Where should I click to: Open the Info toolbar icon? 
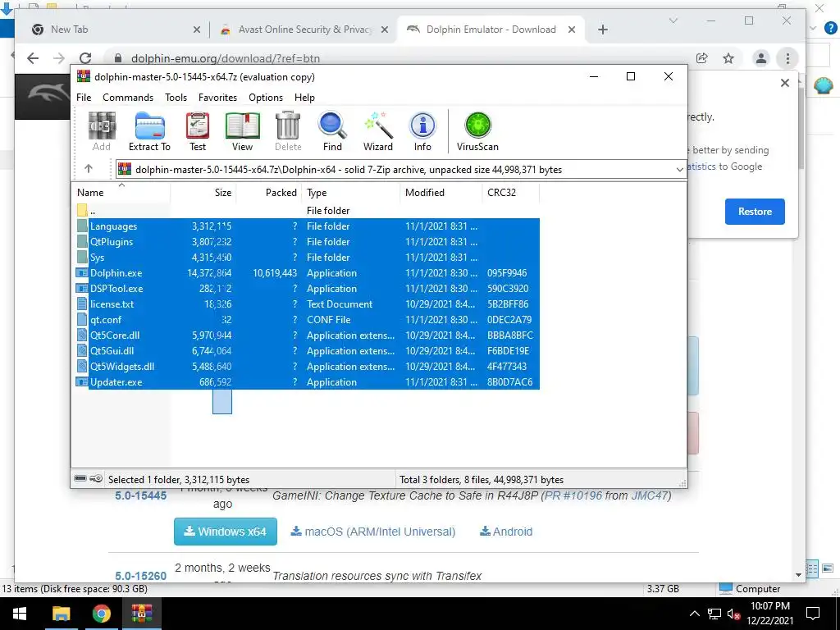[422, 131]
